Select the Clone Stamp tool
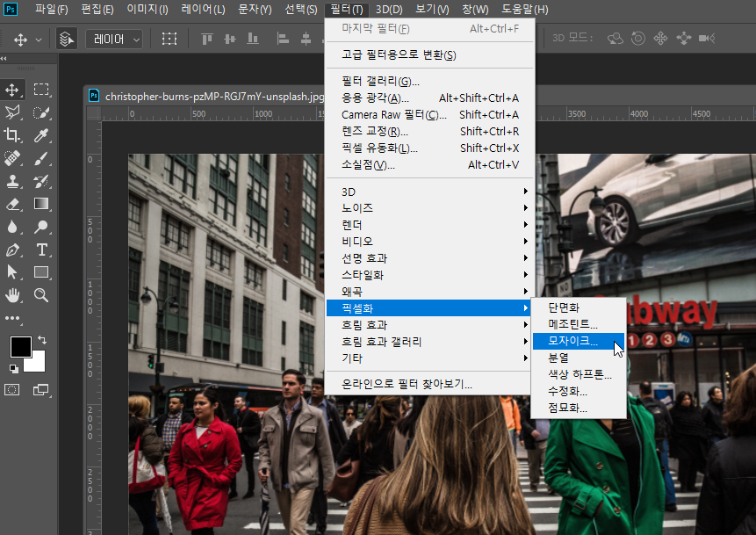756x535 pixels. (x=13, y=181)
